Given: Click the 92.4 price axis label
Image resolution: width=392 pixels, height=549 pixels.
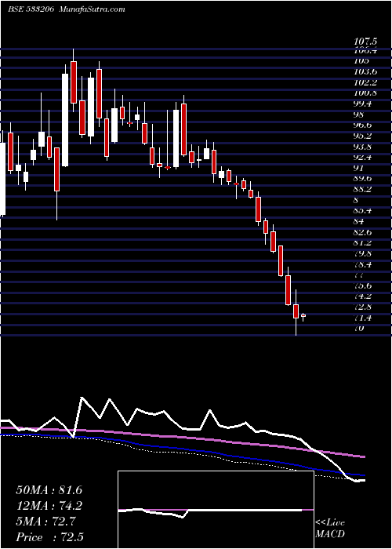Looking at the screenshot, I should (x=363, y=157).
